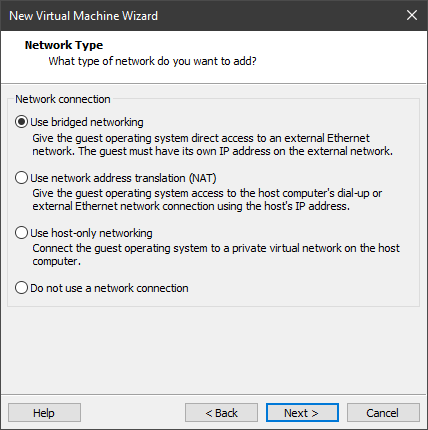
Task: Click the 'Use bridged networking' label text
Action: (87, 122)
